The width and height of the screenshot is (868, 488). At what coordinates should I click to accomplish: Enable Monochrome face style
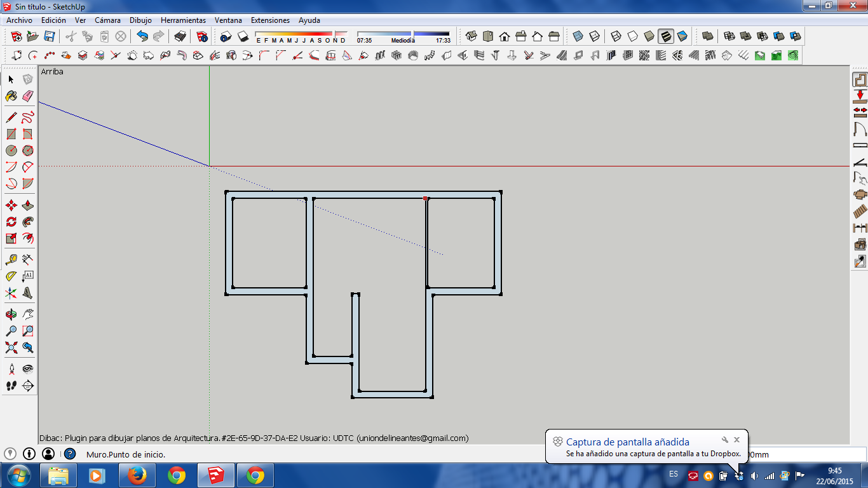682,36
